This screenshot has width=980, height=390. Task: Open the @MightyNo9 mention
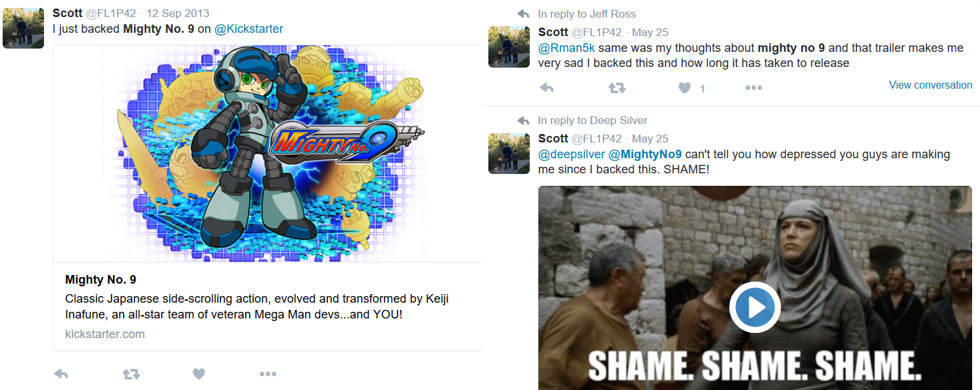pyautogui.click(x=645, y=154)
